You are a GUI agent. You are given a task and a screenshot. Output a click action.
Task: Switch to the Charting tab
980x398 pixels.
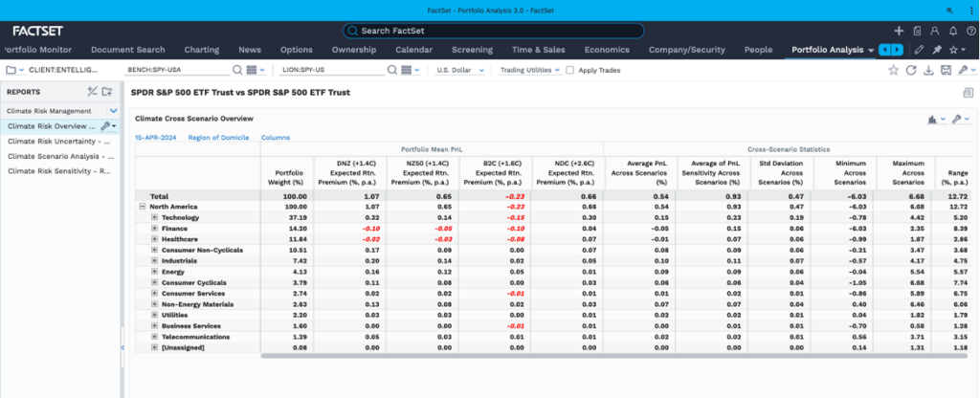(x=201, y=50)
